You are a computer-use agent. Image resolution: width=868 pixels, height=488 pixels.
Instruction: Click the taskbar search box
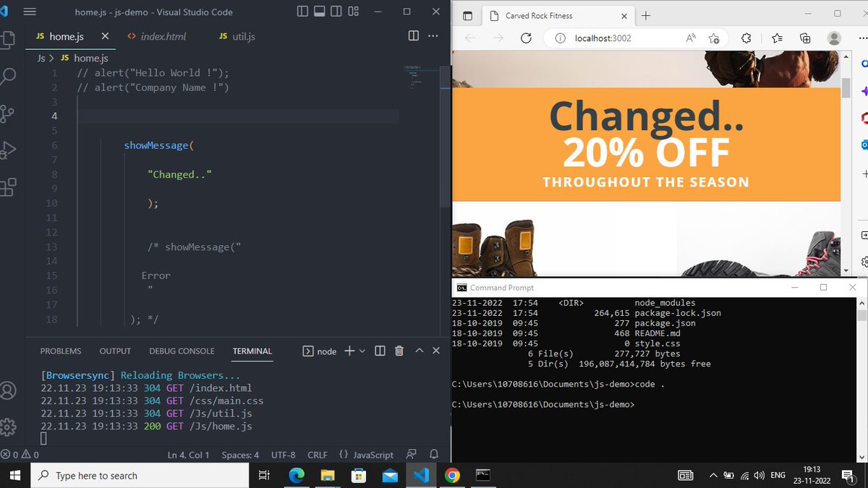click(138, 475)
